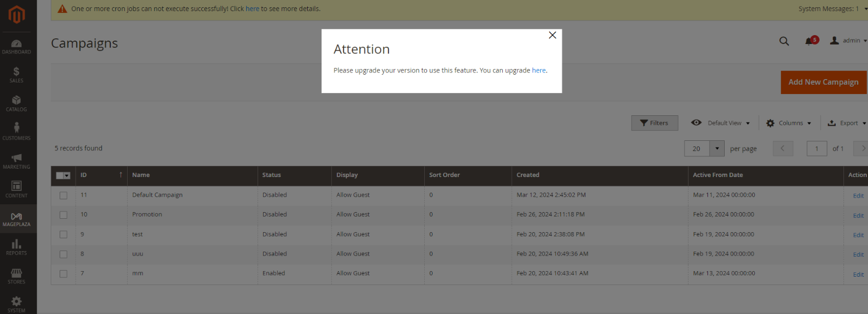Click the notifications bell icon
868x314 pixels.
(809, 41)
